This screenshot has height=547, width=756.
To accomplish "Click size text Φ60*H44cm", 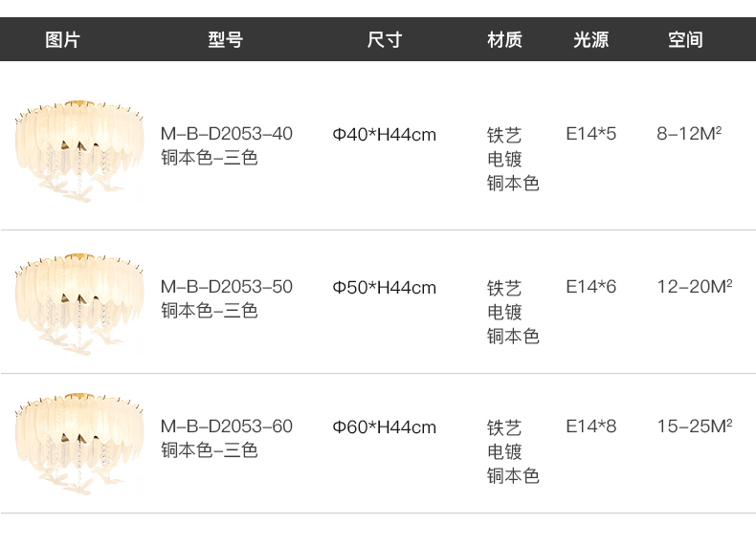I will pos(385,427).
